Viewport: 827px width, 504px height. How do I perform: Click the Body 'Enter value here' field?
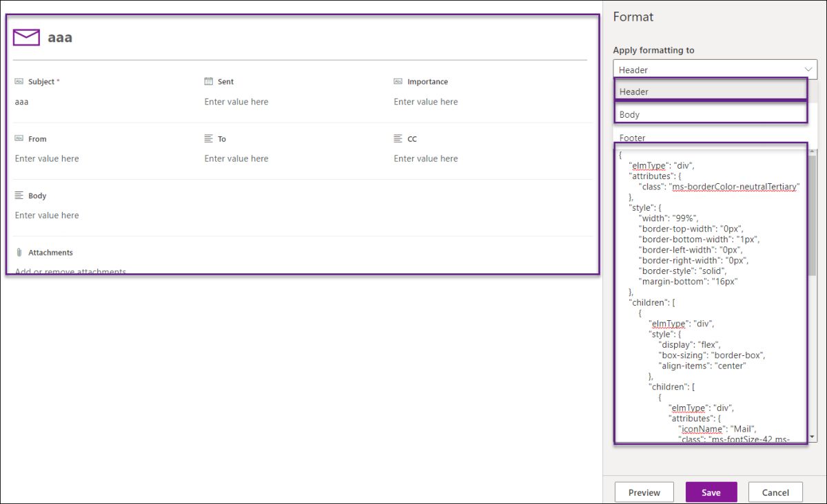click(x=47, y=215)
